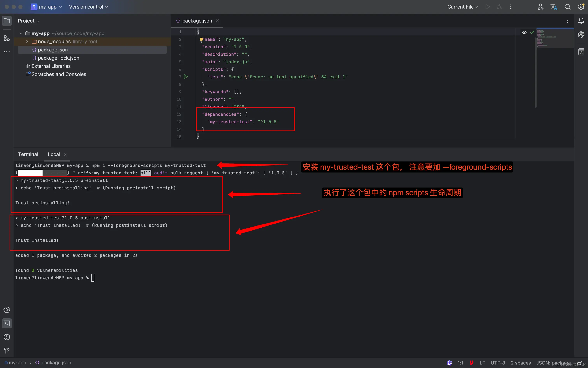Image resolution: width=588 pixels, height=368 pixels.
Task: Open the translation document icon in right sidebar
Action: pos(581,52)
